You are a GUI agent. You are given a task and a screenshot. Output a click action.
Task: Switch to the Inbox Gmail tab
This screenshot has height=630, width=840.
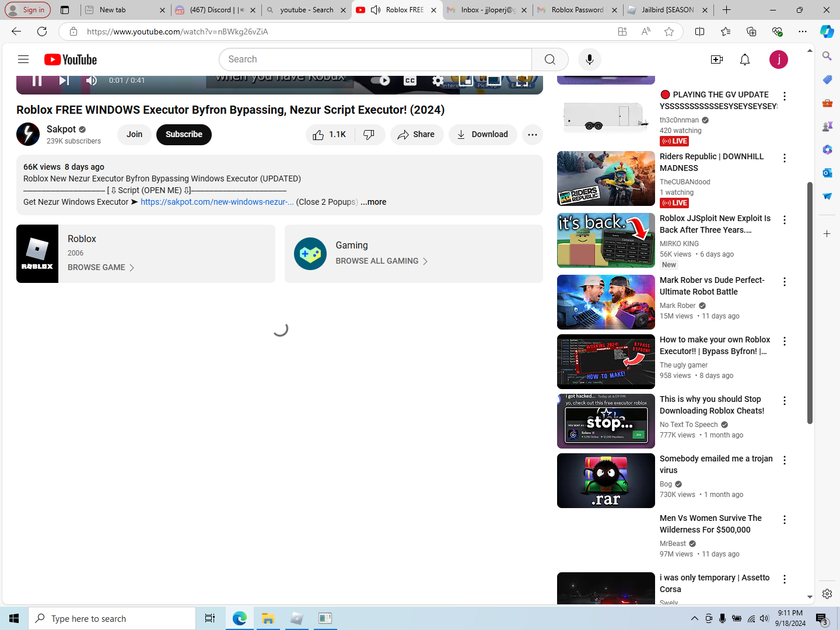pos(487,10)
